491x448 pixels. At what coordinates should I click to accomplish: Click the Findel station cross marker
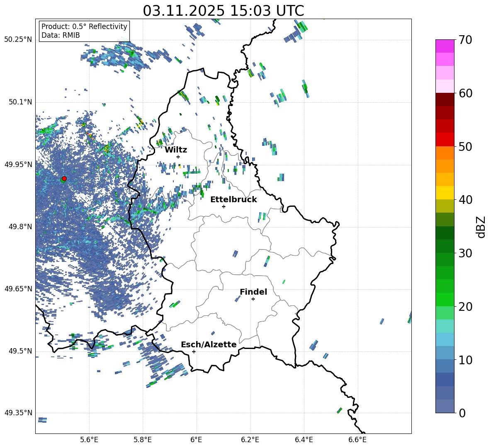click(253, 299)
